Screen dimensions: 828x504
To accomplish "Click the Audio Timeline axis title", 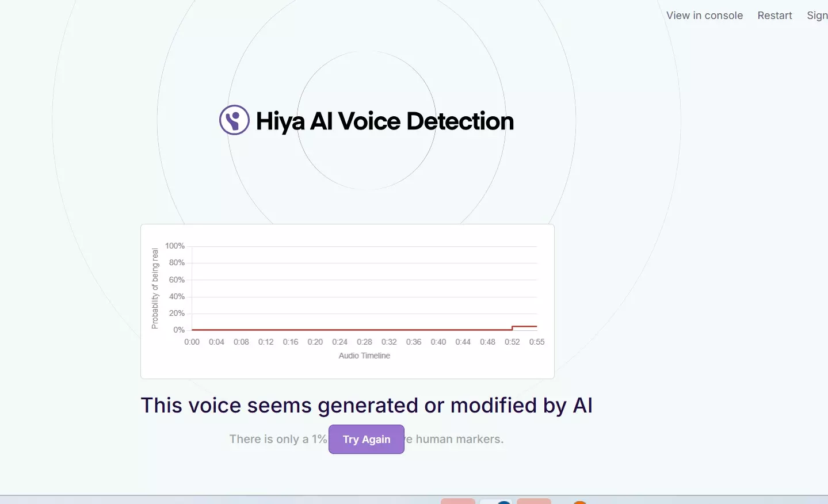I will pyautogui.click(x=364, y=356).
